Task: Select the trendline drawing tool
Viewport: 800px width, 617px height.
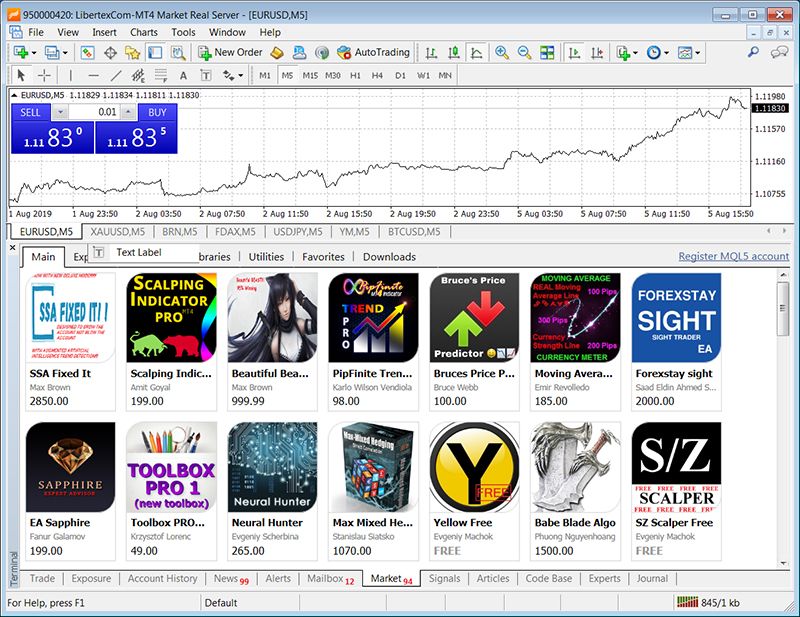Action: (x=116, y=76)
